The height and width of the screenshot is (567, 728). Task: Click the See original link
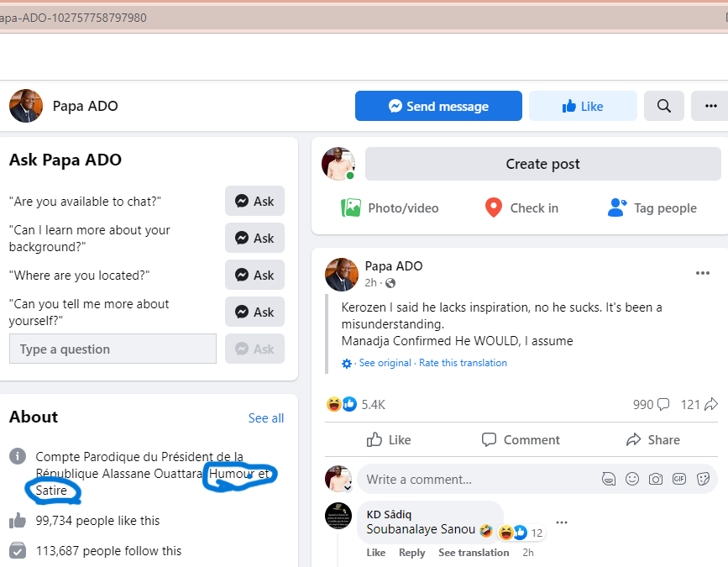385,363
